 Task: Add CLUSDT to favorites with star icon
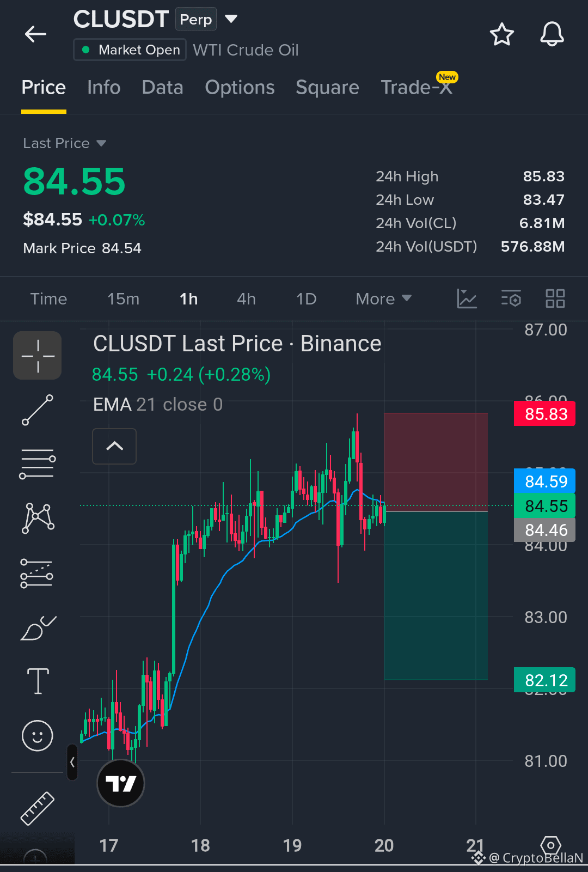pyautogui.click(x=501, y=34)
